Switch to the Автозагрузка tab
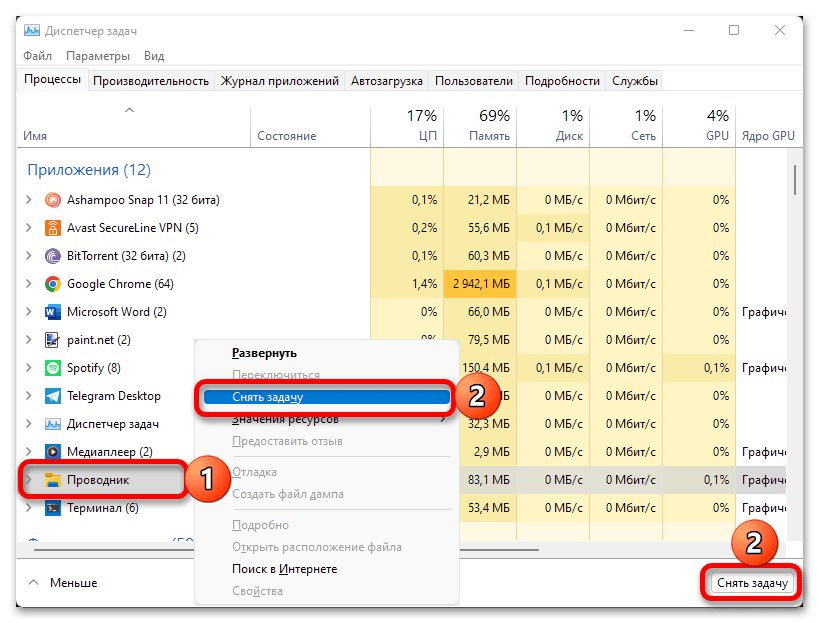819x623 pixels. pos(387,81)
